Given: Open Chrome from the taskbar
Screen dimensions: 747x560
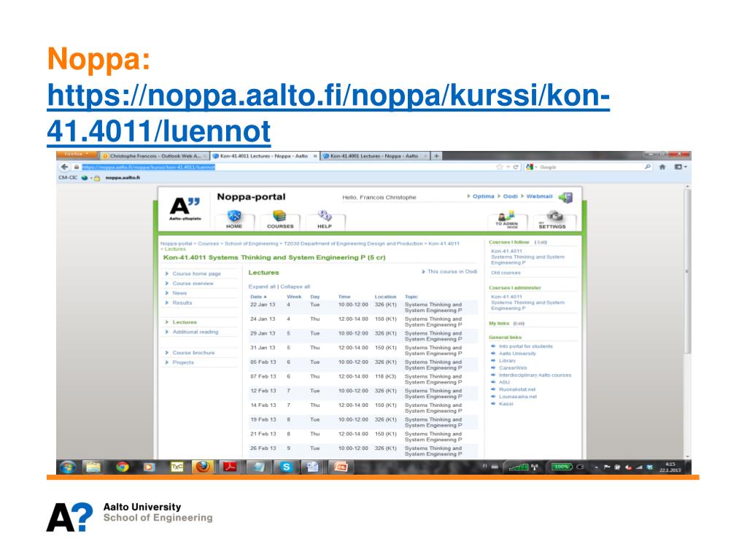Looking at the screenshot, I should [123, 467].
